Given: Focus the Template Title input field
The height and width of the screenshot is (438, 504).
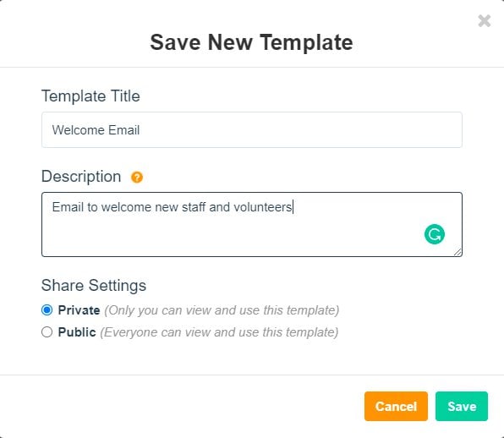Looking at the screenshot, I should coord(252,130).
